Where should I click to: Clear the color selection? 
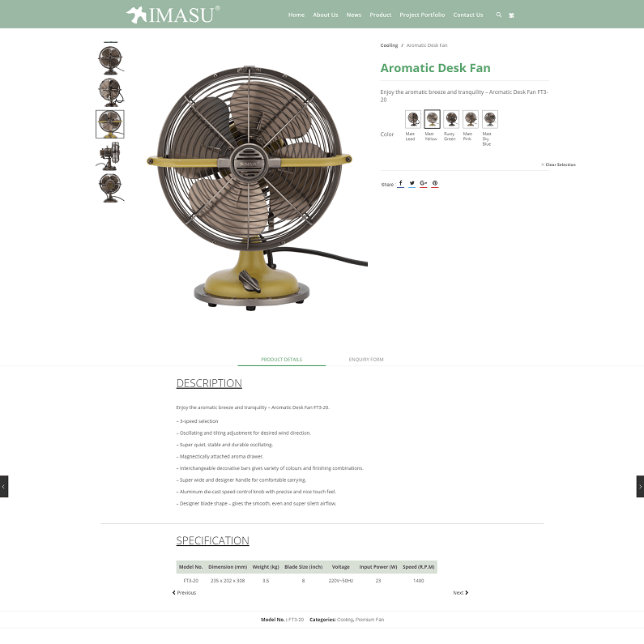point(558,164)
